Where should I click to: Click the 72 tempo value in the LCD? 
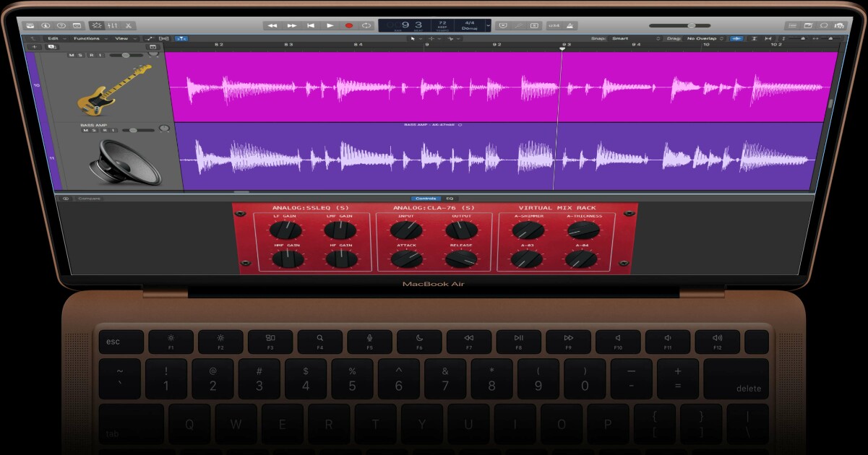coord(442,22)
